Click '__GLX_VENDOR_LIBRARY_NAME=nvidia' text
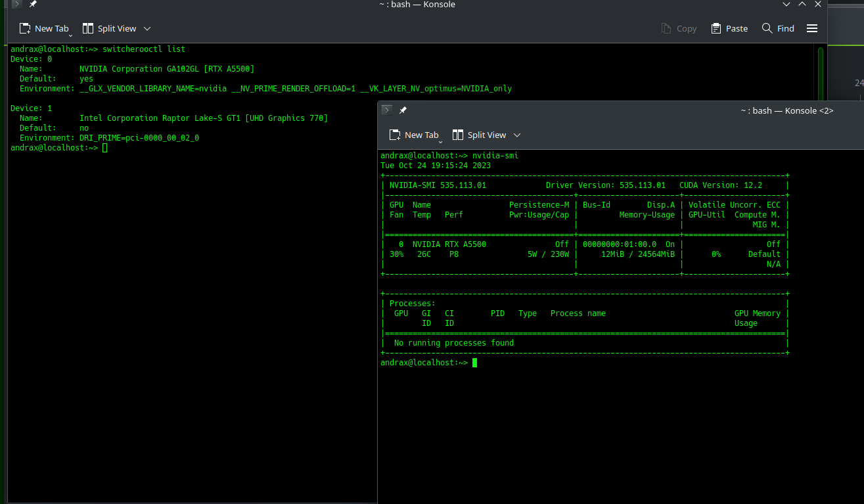The height and width of the screenshot is (504, 864). pyautogui.click(x=153, y=89)
